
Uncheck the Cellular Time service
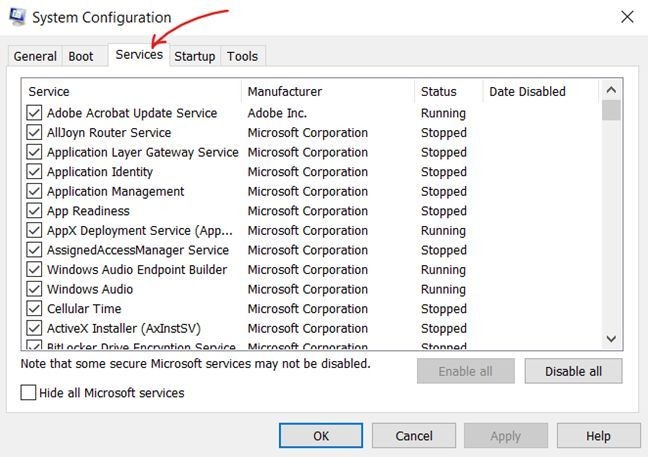(x=35, y=309)
